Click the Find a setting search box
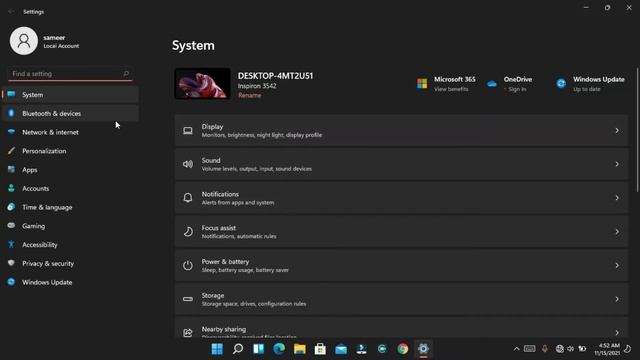This screenshot has height=360, width=640. (70, 74)
